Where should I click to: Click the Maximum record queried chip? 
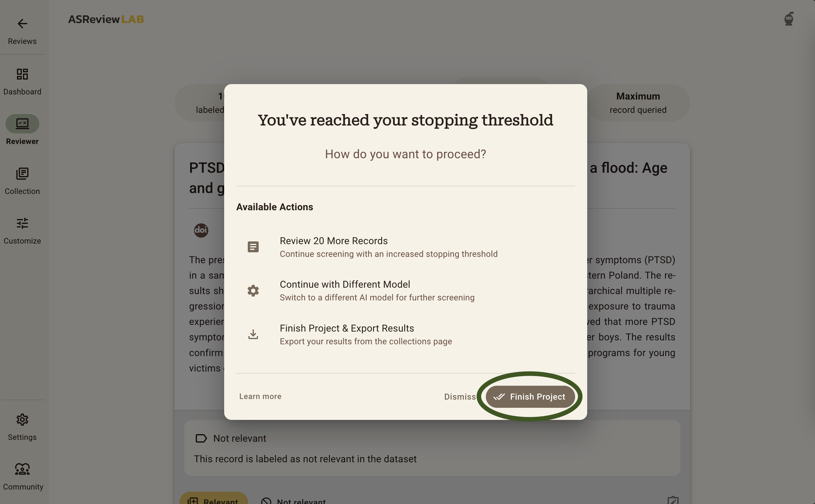pos(638,103)
